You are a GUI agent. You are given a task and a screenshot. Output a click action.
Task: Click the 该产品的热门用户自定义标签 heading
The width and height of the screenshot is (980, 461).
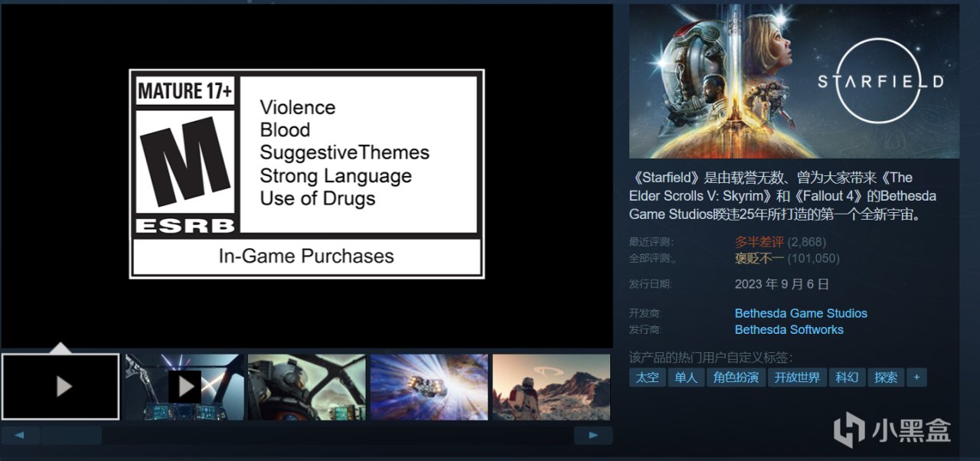click(710, 358)
